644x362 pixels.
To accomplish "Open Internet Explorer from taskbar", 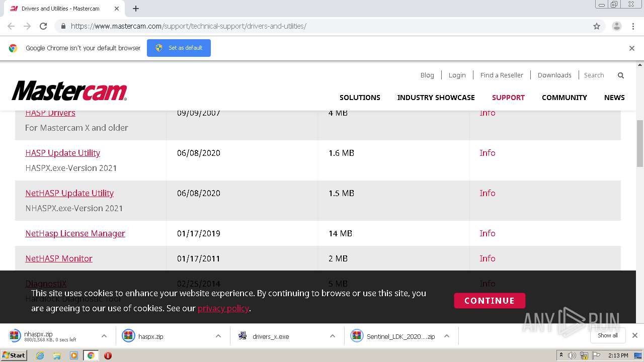I will (x=40, y=355).
